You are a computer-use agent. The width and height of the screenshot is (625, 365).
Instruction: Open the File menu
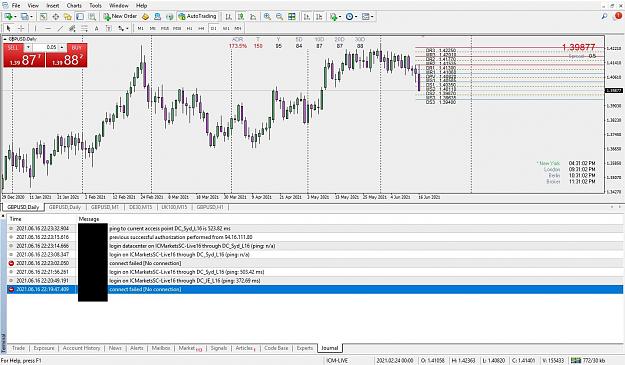pos(16,6)
